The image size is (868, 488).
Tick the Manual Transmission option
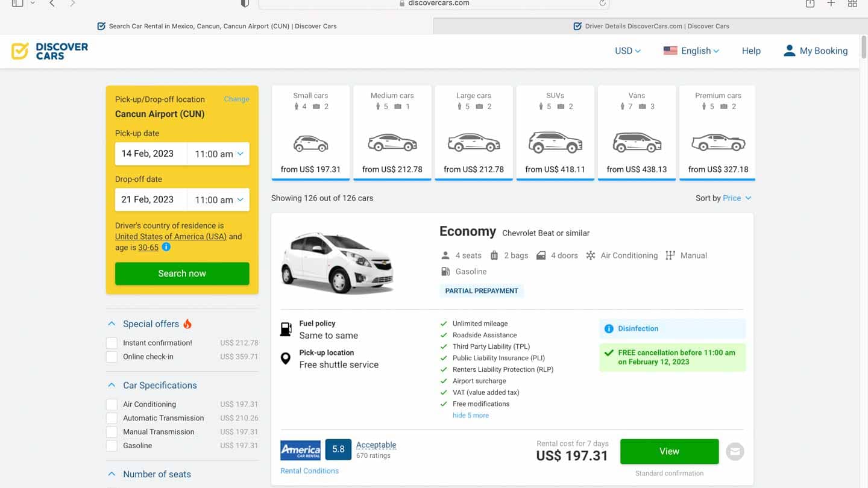(112, 431)
